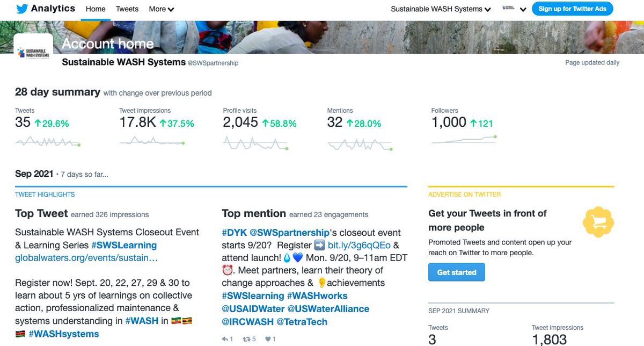Click the #WASH hashtag in Top Tweet
Viewport: 644px width, 346px height.
coord(142,321)
